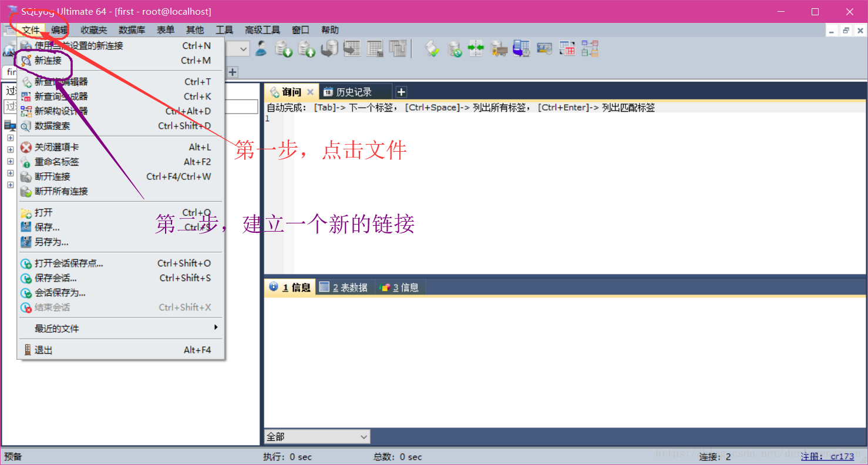Open the 数据库 menu
The width and height of the screenshot is (868, 465).
(x=132, y=30)
